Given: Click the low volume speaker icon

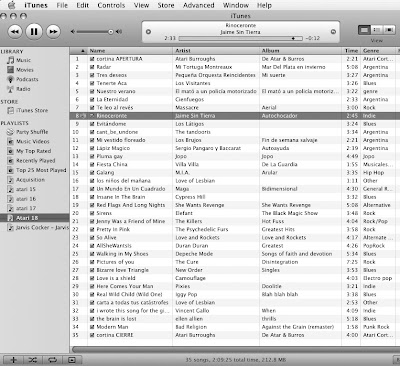Looking at the screenshot, I should [73, 32].
